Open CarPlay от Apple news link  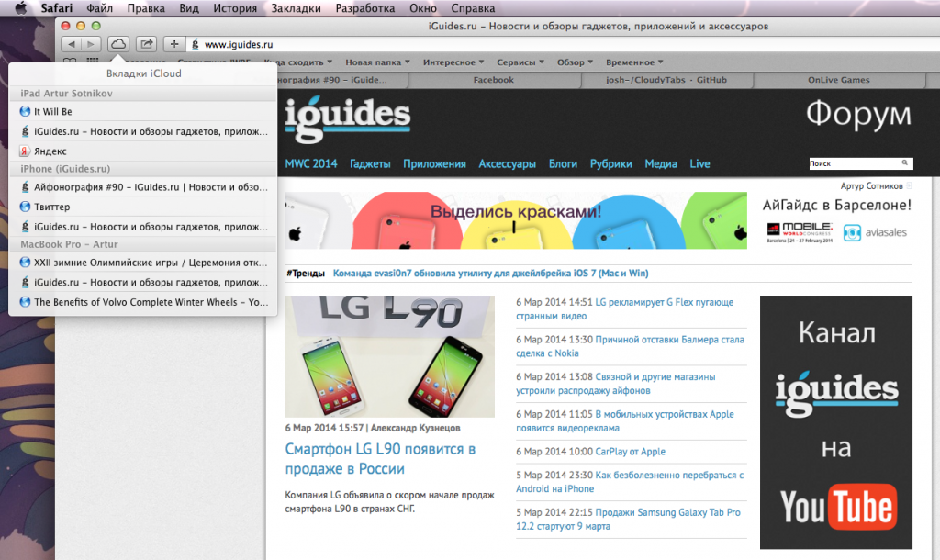pyautogui.click(x=630, y=452)
